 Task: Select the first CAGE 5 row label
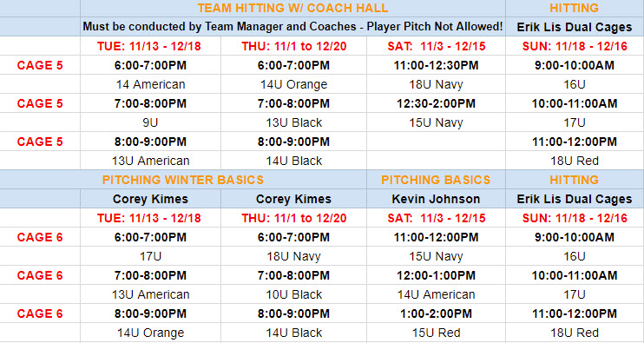click(x=40, y=65)
